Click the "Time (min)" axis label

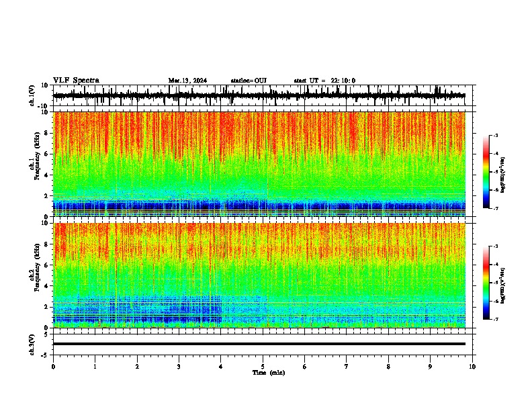(x=269, y=373)
